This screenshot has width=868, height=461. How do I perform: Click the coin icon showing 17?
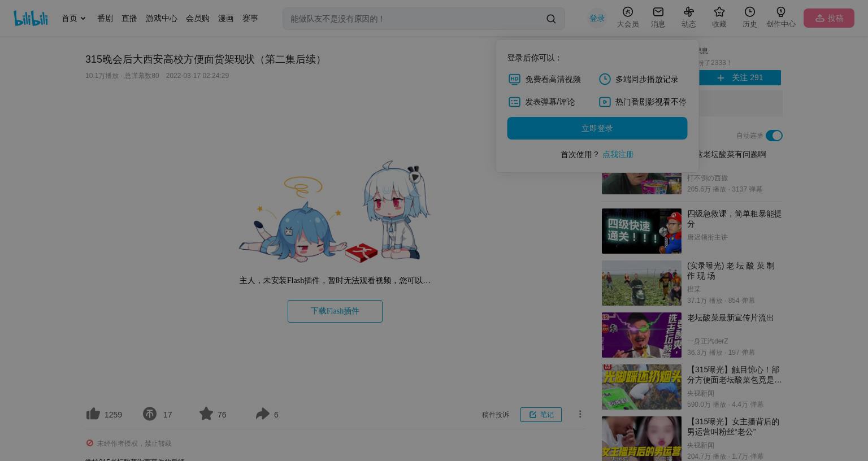click(x=150, y=414)
